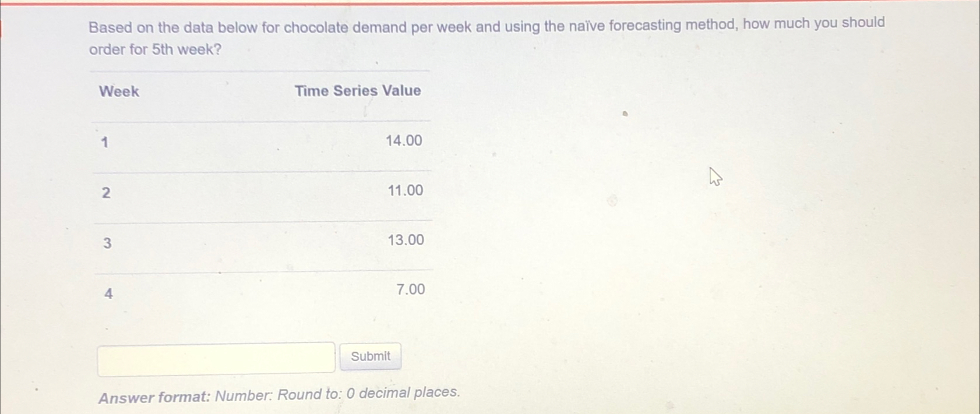This screenshot has width=980, height=414.
Task: Click inside the answer input field
Action: click(x=216, y=357)
